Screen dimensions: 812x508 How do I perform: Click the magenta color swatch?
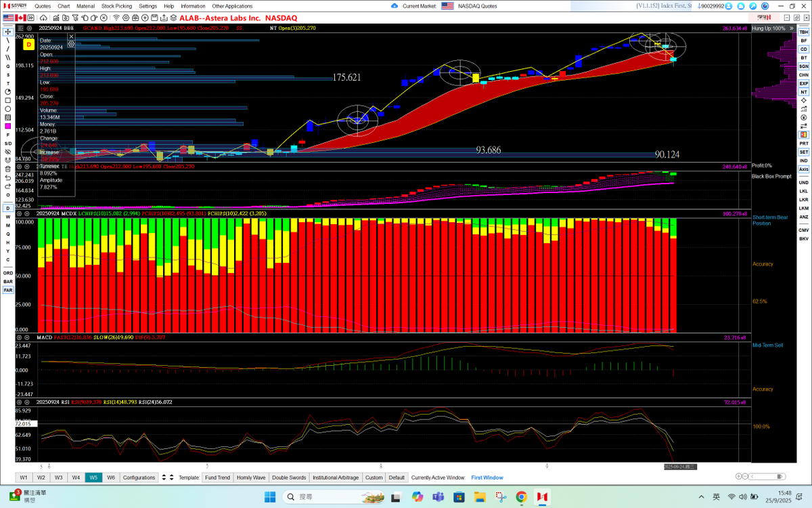[x=8, y=127]
